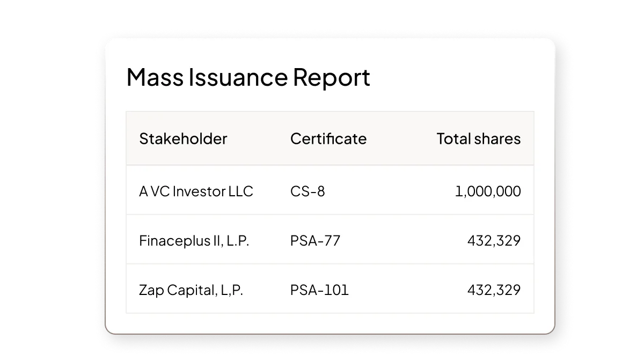The height and width of the screenshot is (362, 644).
Task: Select the A VC Investor LLC row
Action: click(x=330, y=190)
